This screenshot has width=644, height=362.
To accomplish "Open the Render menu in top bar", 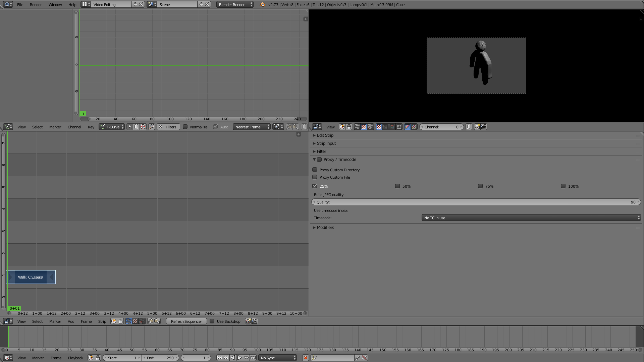I will (36, 5).
